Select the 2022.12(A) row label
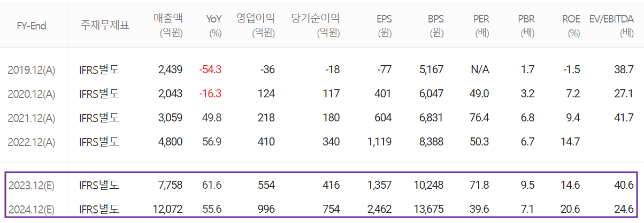The height and width of the screenshot is (223, 644). coord(32,142)
